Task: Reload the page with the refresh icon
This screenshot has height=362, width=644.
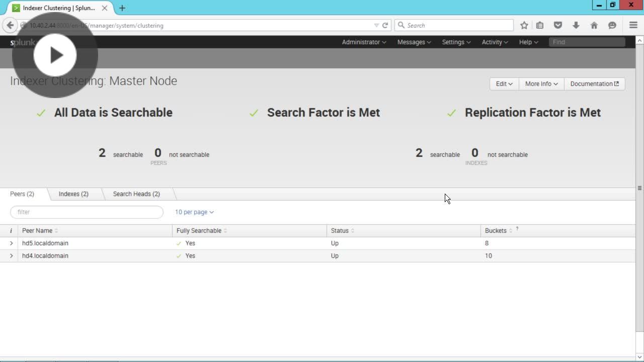Action: [x=385, y=25]
